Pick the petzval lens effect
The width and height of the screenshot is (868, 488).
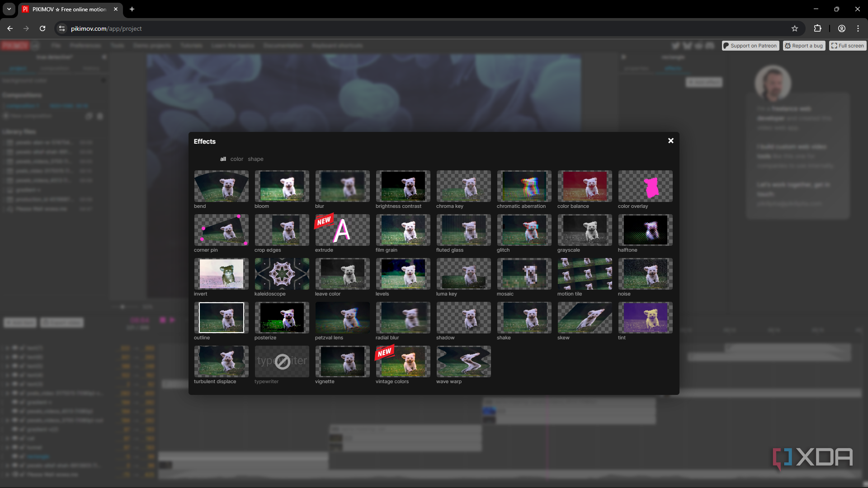pos(342,317)
